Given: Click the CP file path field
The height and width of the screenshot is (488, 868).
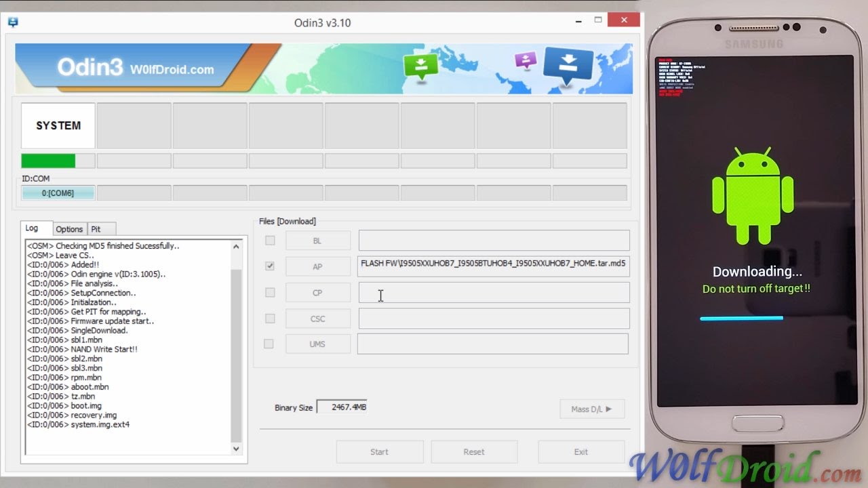Looking at the screenshot, I should (494, 293).
